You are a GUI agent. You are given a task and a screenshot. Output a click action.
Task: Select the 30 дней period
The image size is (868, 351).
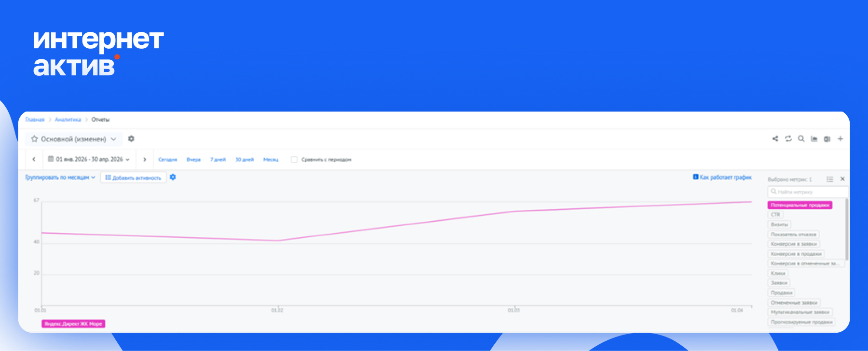tap(244, 160)
